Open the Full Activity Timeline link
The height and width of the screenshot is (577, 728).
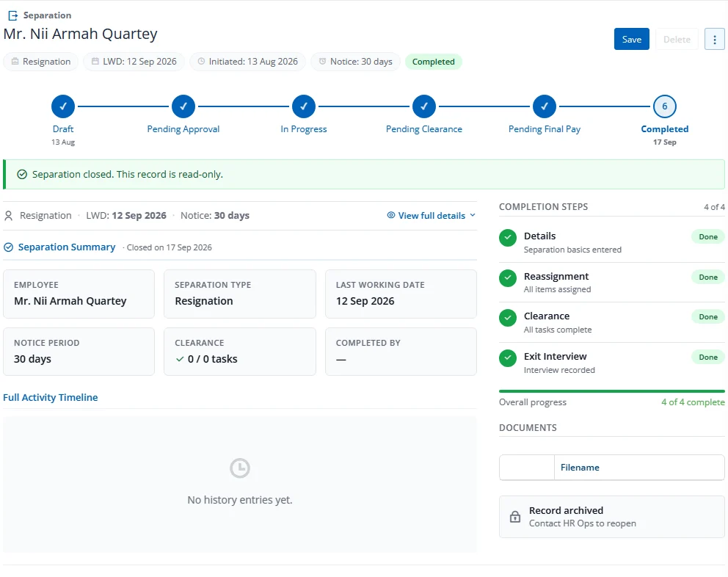[50, 397]
